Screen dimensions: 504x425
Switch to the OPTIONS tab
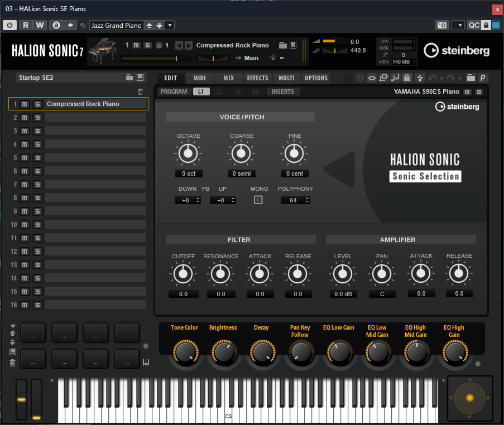316,78
